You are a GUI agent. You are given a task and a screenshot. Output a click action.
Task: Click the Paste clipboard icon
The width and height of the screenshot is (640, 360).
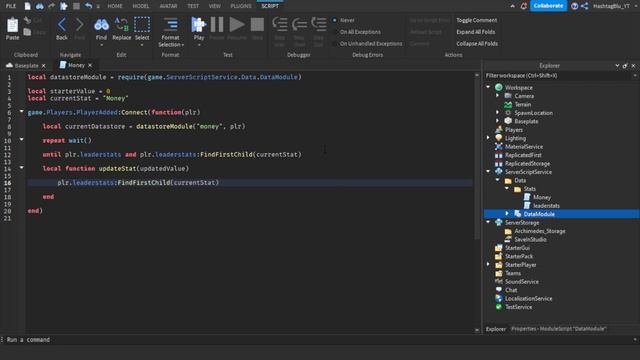tap(12, 25)
